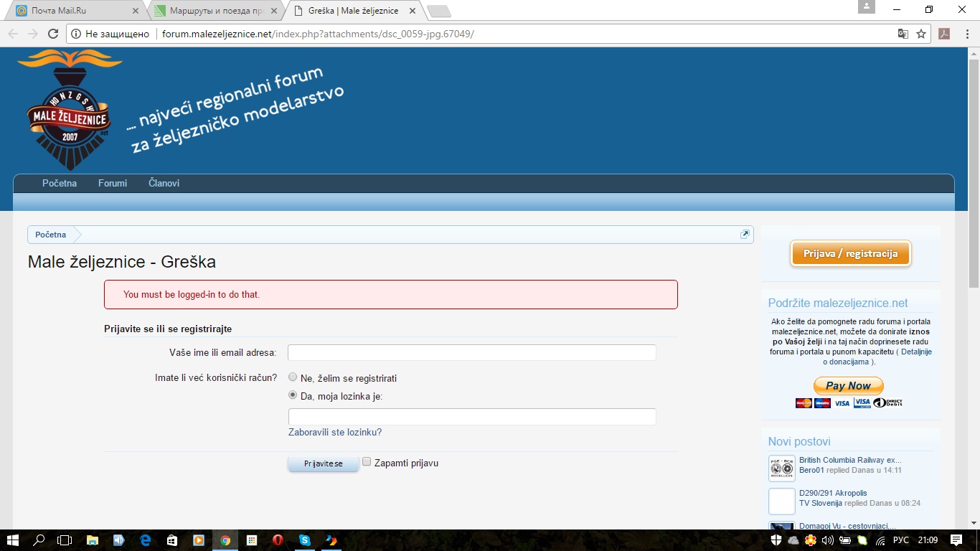The width and height of the screenshot is (980, 551).
Task: Click the translate page icon in address bar
Action: [903, 34]
